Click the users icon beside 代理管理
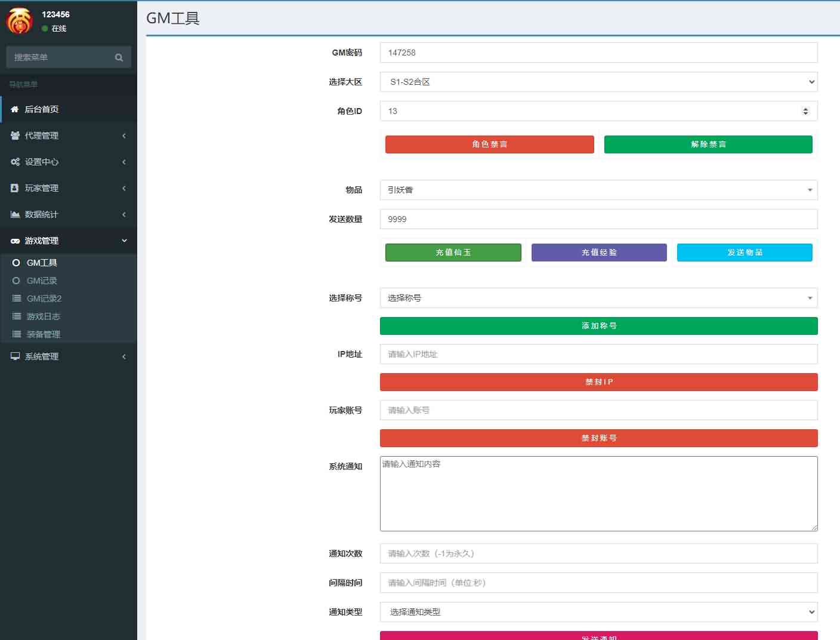This screenshot has width=840, height=640. coord(15,136)
